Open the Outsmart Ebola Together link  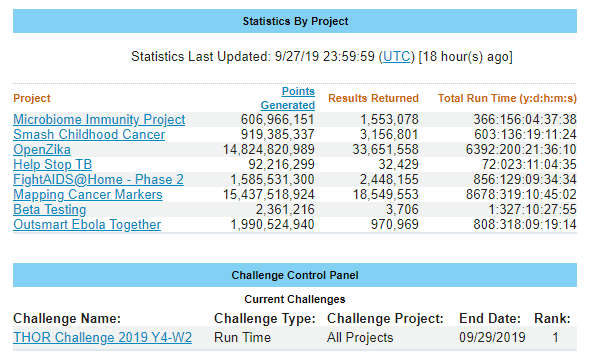87,225
